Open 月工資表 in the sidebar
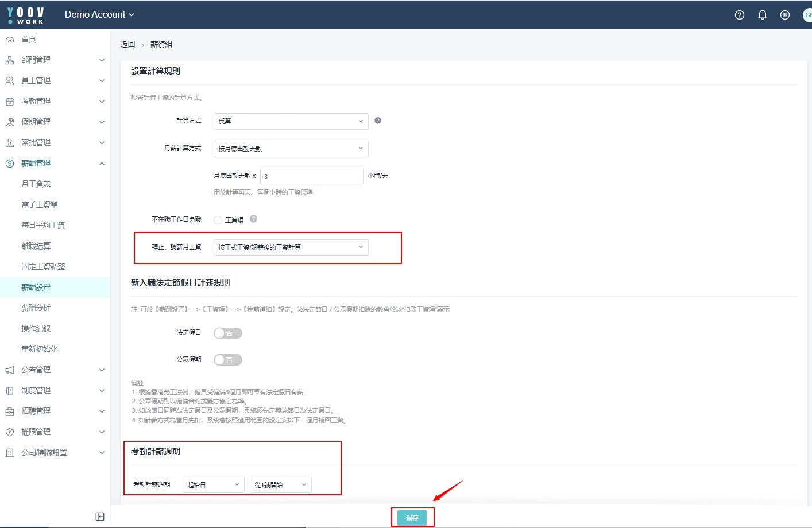 (36, 184)
